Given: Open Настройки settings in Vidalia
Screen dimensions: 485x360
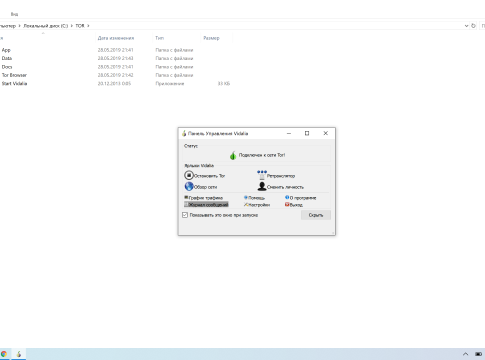Looking at the screenshot, I should pos(257,205).
